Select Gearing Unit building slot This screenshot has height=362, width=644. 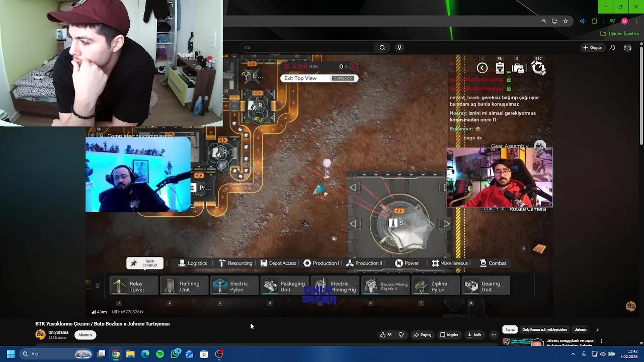tap(486, 286)
